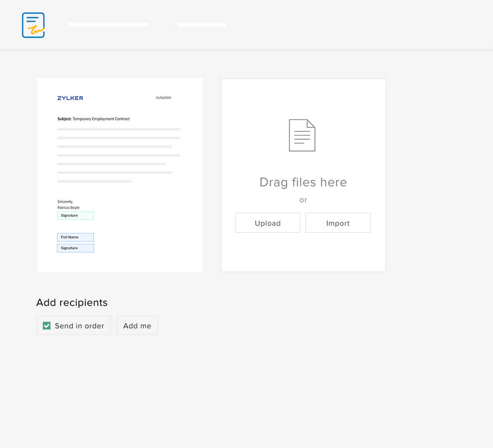
Task: Select the blue Signature field below Full Name
Action: [75, 248]
